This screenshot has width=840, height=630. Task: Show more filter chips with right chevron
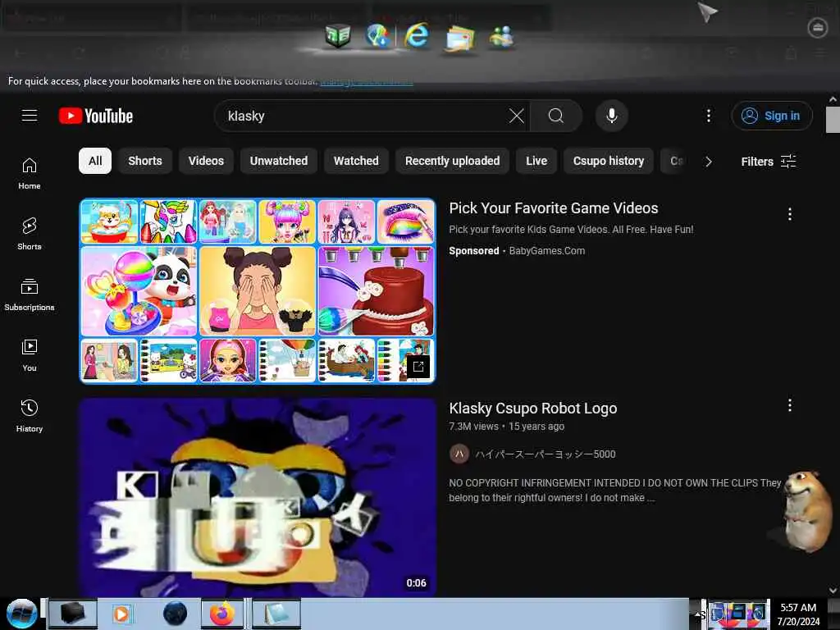[708, 162]
